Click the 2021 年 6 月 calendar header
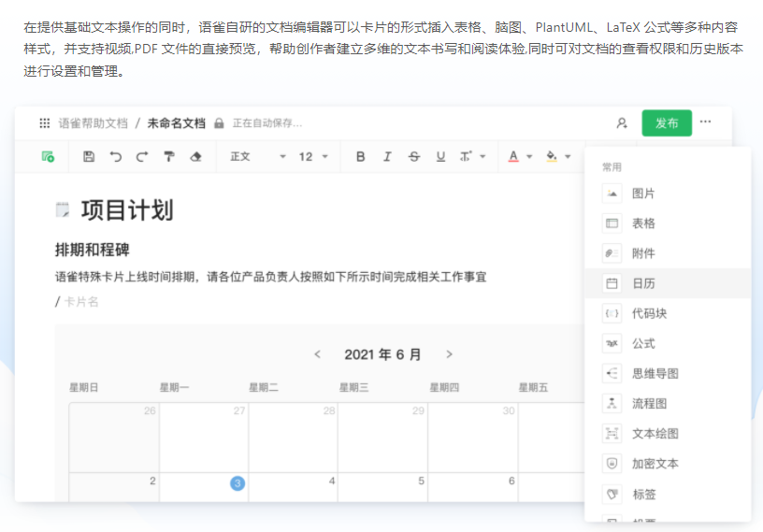 [382, 354]
